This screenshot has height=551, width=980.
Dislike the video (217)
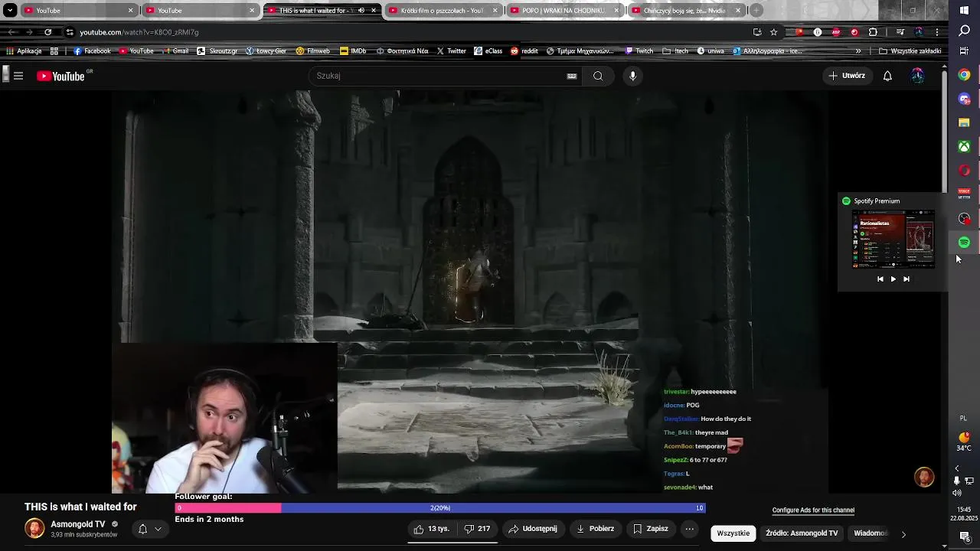(477, 529)
